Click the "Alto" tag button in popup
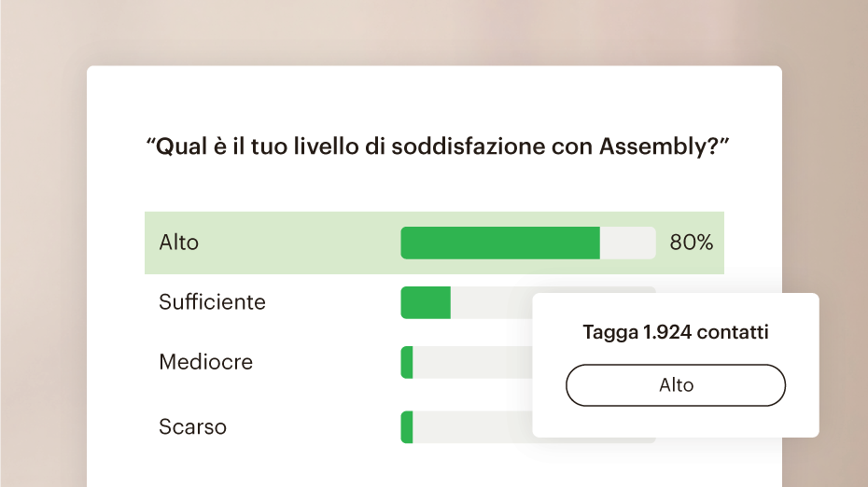Image resolution: width=868 pixels, height=487 pixels. point(676,385)
